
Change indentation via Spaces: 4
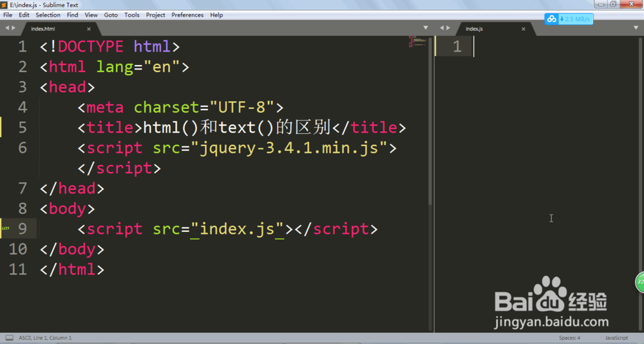click(569, 338)
